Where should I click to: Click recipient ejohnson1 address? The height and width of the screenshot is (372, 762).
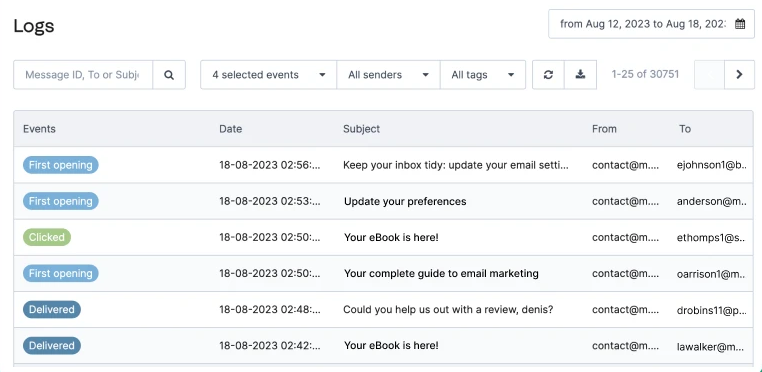(712, 165)
